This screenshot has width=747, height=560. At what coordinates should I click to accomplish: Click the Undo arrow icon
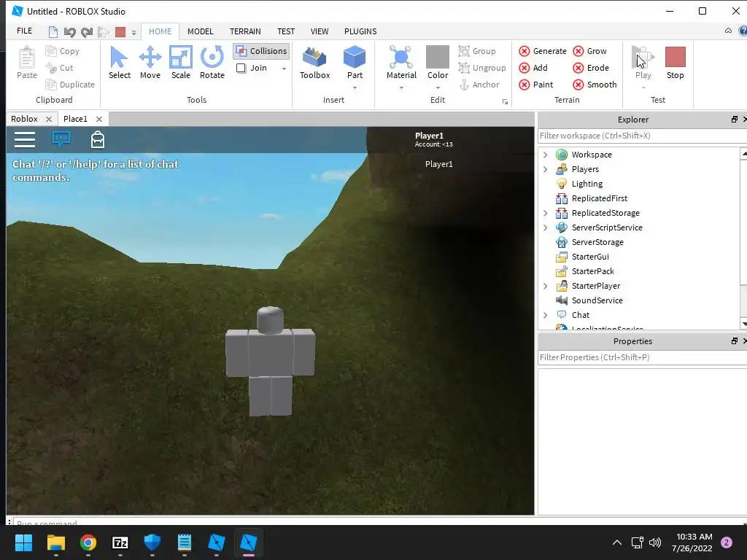pos(69,32)
